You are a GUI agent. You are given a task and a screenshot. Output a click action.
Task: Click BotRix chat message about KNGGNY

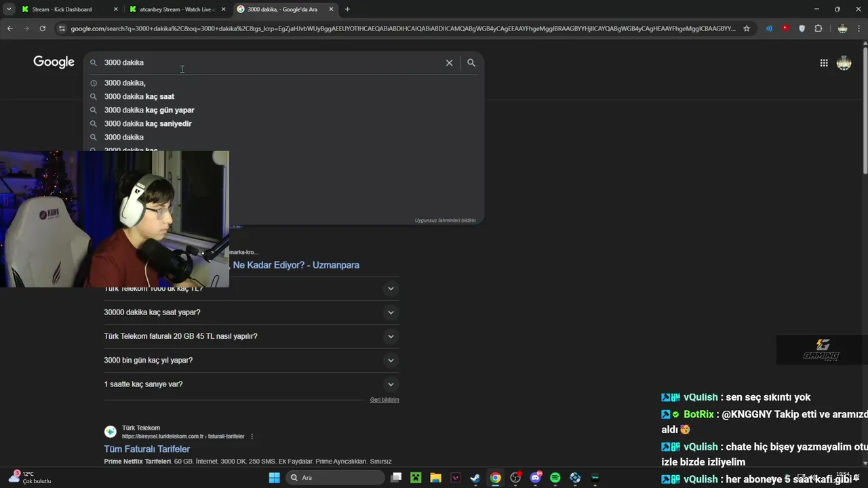[765, 422]
